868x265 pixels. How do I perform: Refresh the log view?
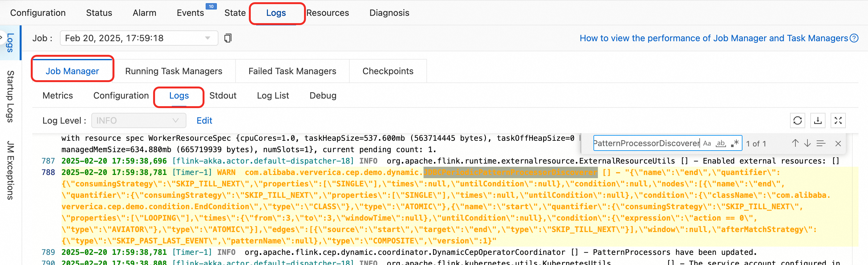797,120
